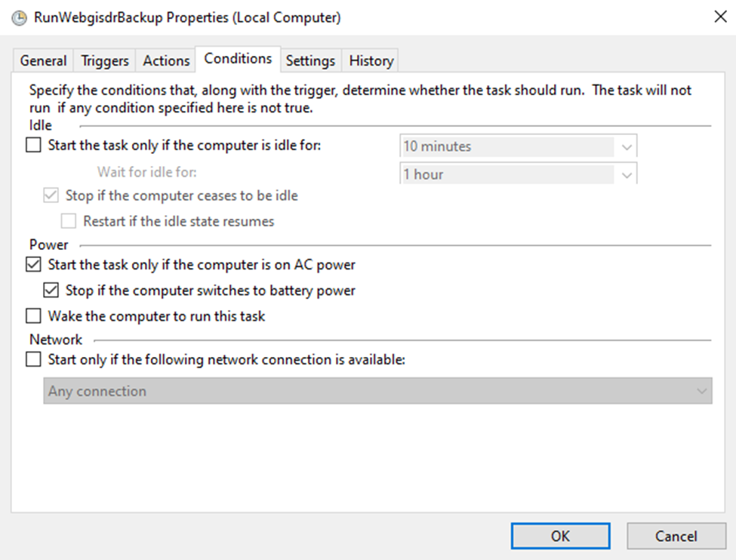
Task: Click the Cancel button
Action: pos(676,536)
